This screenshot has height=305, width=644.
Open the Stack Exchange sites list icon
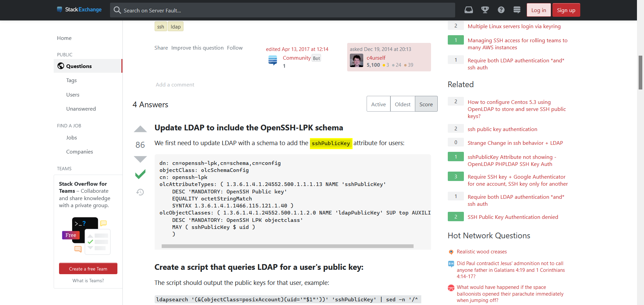[517, 10]
